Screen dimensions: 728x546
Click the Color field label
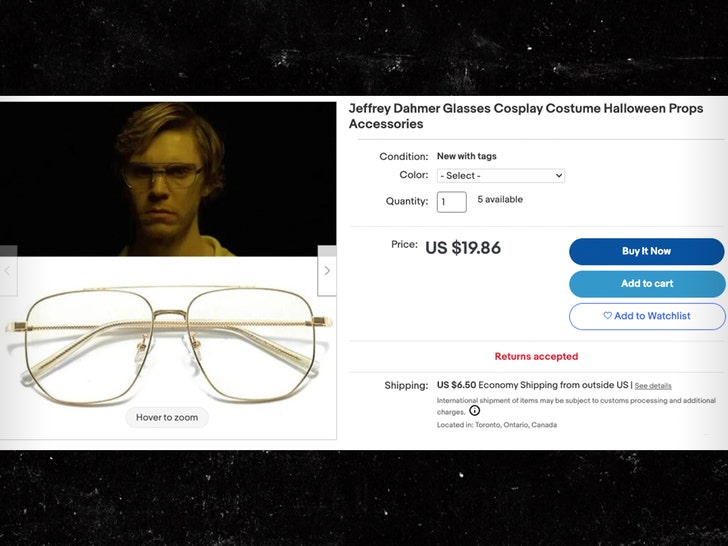[414, 175]
